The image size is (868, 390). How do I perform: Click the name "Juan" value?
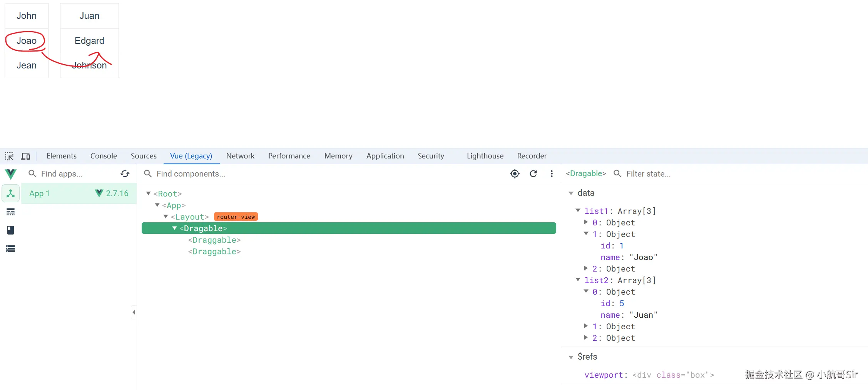(643, 315)
